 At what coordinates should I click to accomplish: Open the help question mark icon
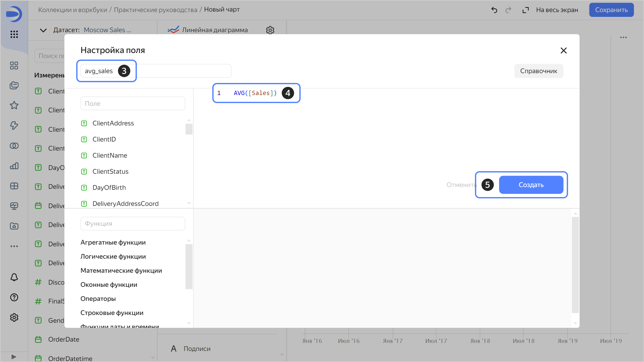[14, 297]
